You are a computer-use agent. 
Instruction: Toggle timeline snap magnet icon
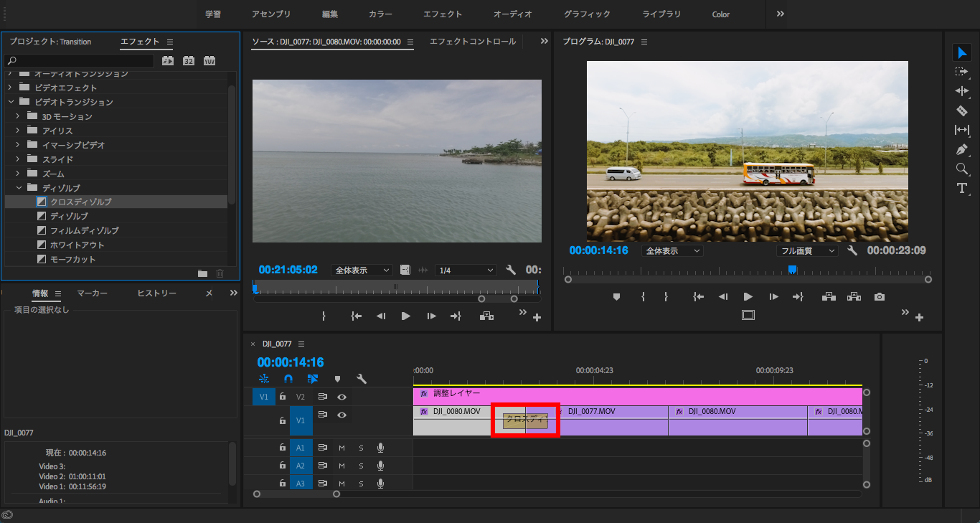coord(288,379)
